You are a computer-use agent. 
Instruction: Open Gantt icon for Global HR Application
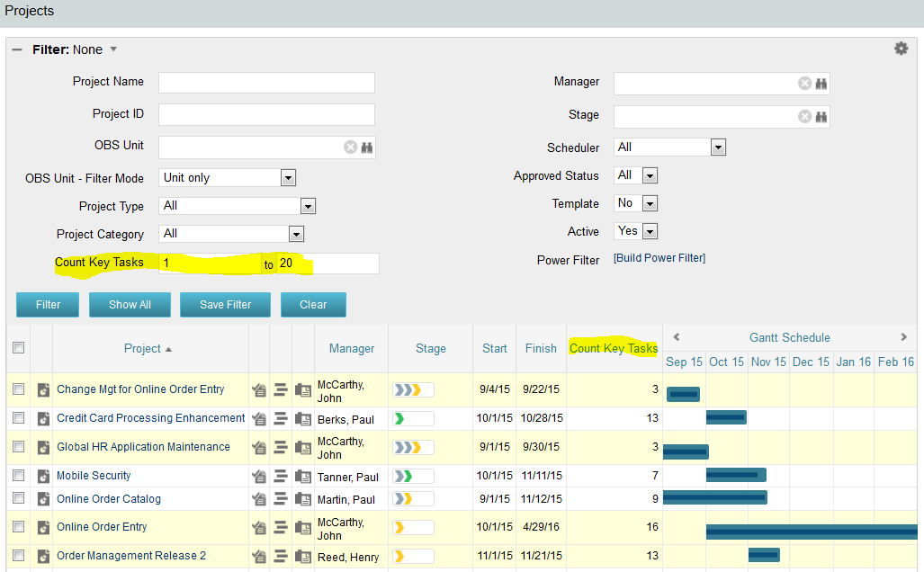point(281,447)
